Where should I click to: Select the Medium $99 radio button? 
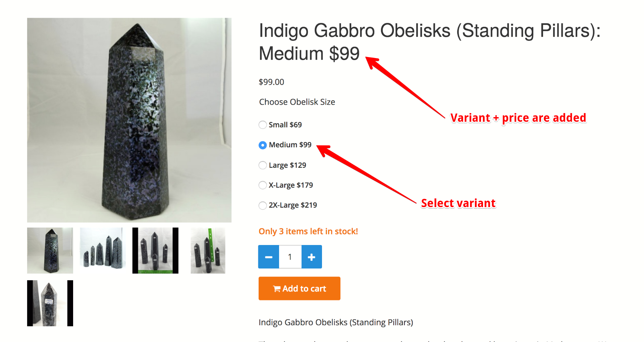click(x=263, y=145)
